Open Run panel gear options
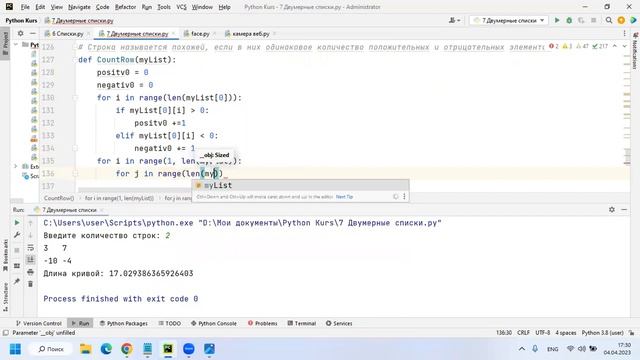Screen dimensions: 640x360 (611, 209)
